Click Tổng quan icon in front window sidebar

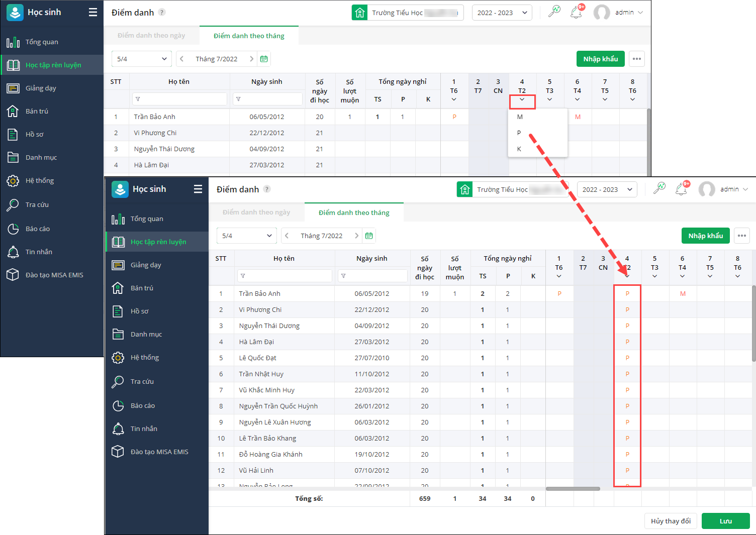118,219
